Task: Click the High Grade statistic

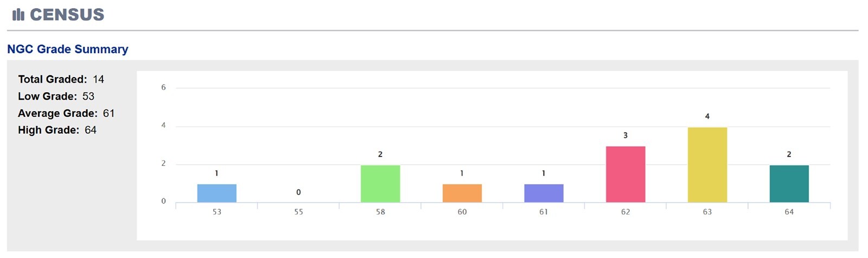Action: pos(57,130)
